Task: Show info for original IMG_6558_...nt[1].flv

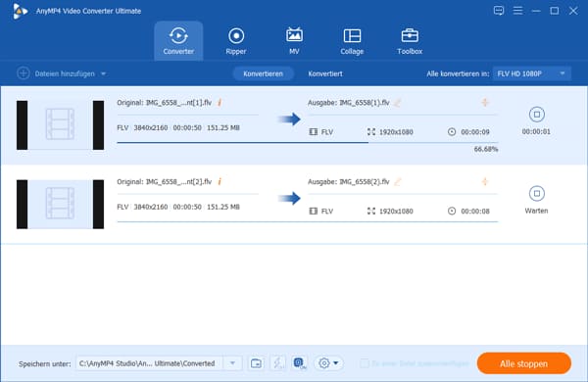Action: 220,102
